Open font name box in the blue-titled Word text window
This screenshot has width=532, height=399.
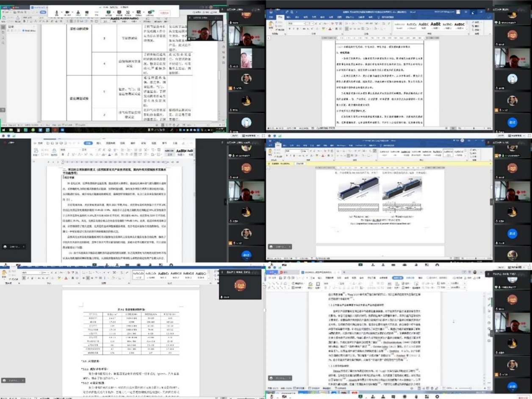point(296,24)
